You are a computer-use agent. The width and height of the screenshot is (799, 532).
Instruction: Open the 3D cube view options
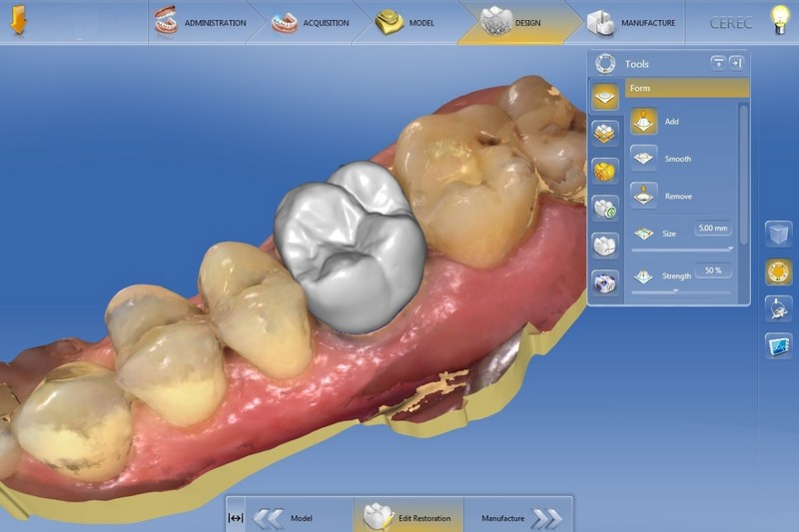click(x=778, y=234)
